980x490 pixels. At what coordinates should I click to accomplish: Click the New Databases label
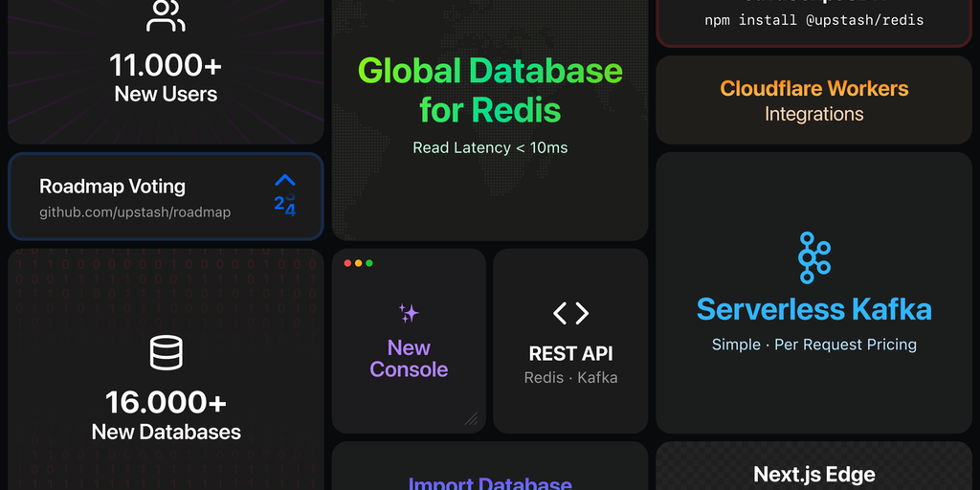pos(166,432)
